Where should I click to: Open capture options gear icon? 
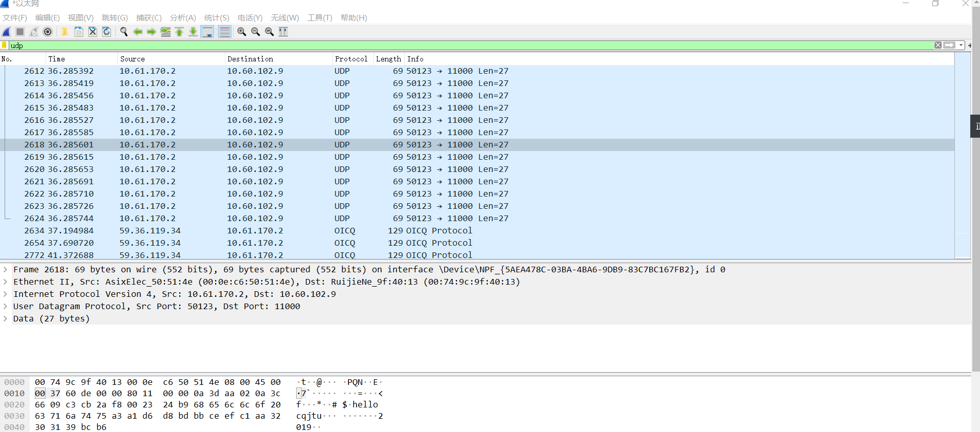[x=48, y=32]
